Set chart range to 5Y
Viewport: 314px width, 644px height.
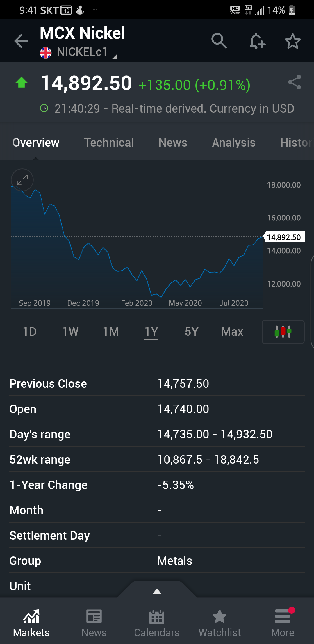192,332
